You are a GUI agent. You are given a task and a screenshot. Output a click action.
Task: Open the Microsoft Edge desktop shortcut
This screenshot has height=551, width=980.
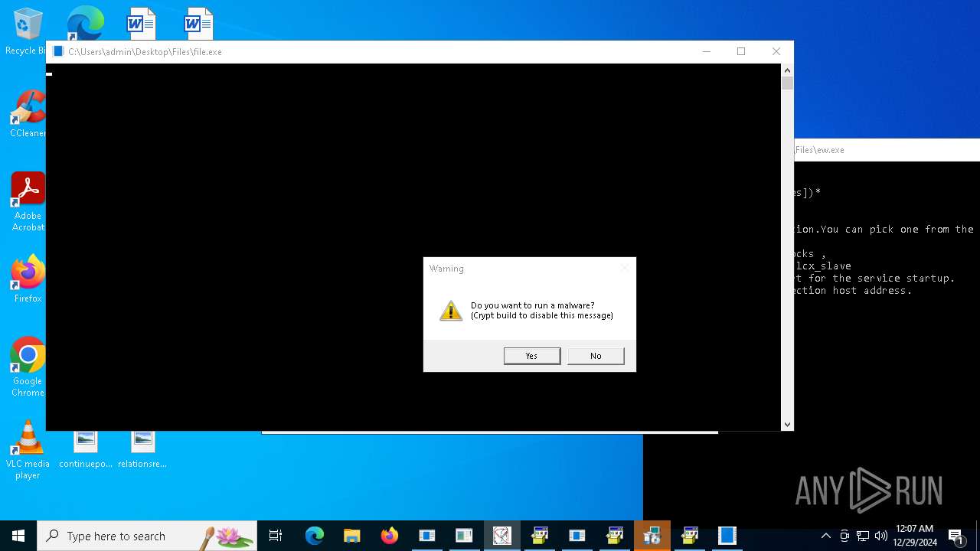(84, 23)
